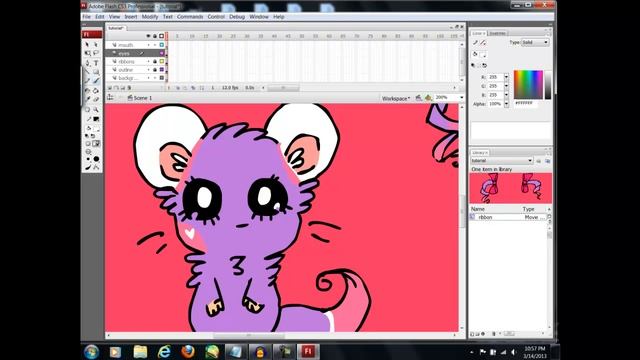Open the Workspace dropdown
640x360 pixels.
coord(396,98)
